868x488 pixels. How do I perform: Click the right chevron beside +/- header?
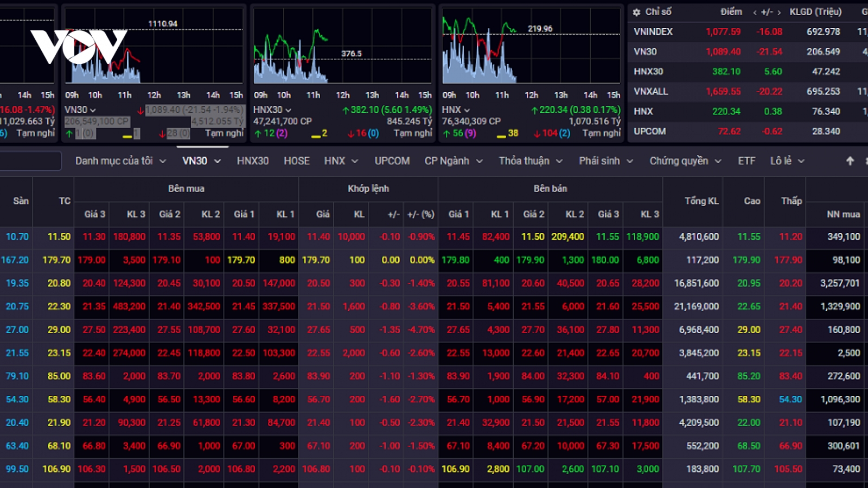pos(780,12)
